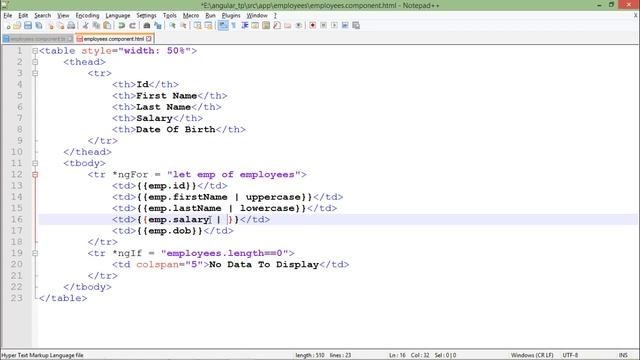The width and height of the screenshot is (640, 360).
Task: Toggle the Document Map icon
Action: pos(266,26)
